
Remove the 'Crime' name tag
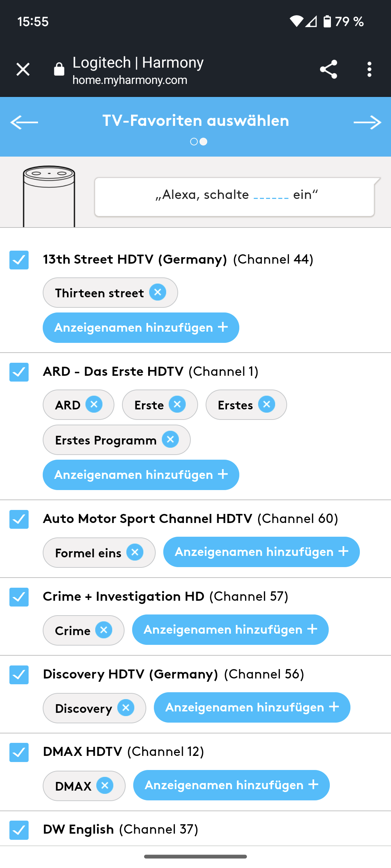pyautogui.click(x=104, y=630)
